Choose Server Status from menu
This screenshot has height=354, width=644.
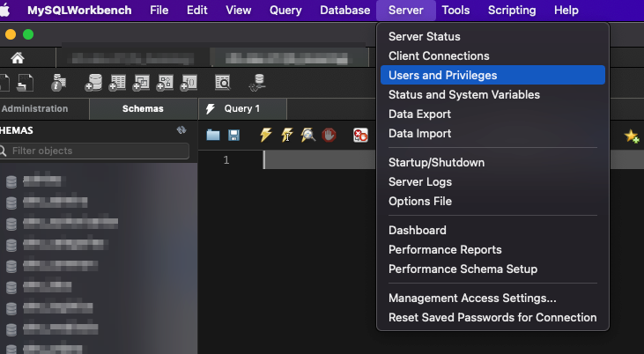point(492,37)
